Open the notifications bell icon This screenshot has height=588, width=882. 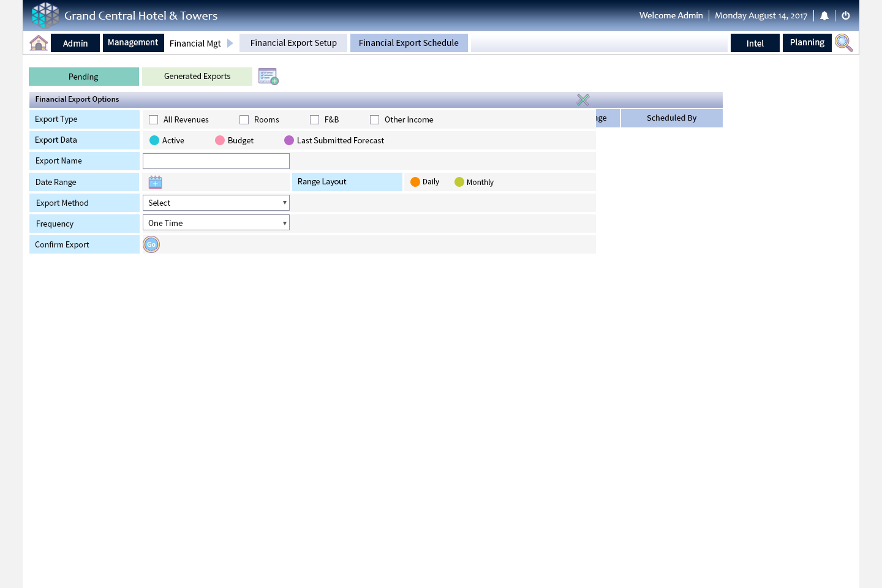tap(824, 16)
